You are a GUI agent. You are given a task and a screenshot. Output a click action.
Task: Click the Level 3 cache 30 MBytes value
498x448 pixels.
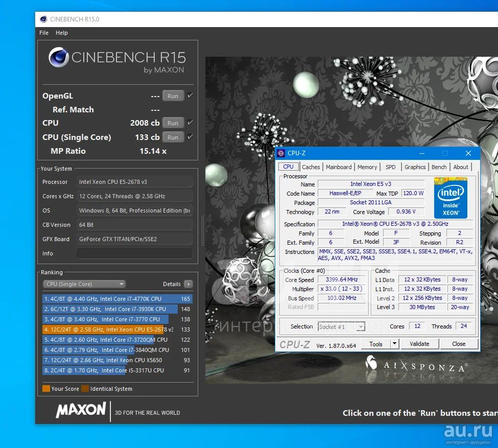coord(422,307)
